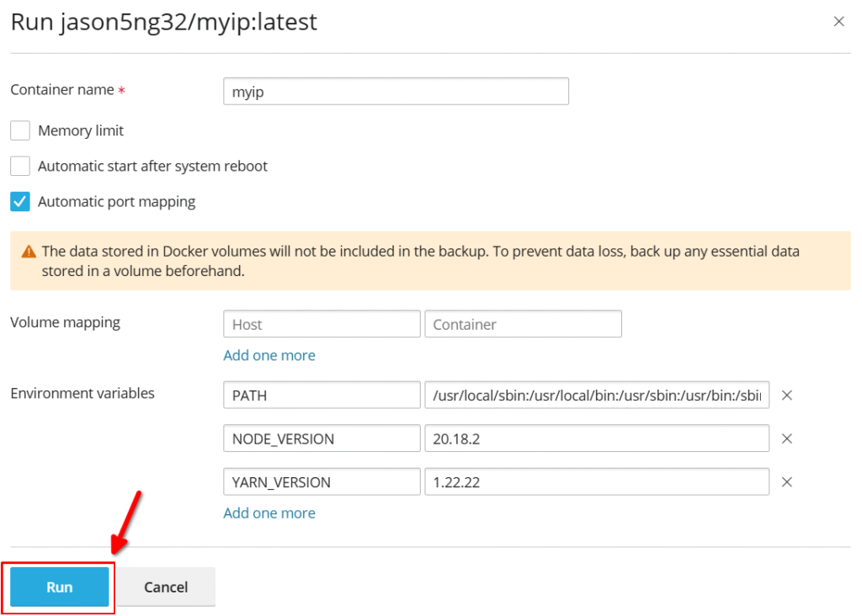Click the Volume mapping label
The height and width of the screenshot is (616, 862).
tap(65, 322)
